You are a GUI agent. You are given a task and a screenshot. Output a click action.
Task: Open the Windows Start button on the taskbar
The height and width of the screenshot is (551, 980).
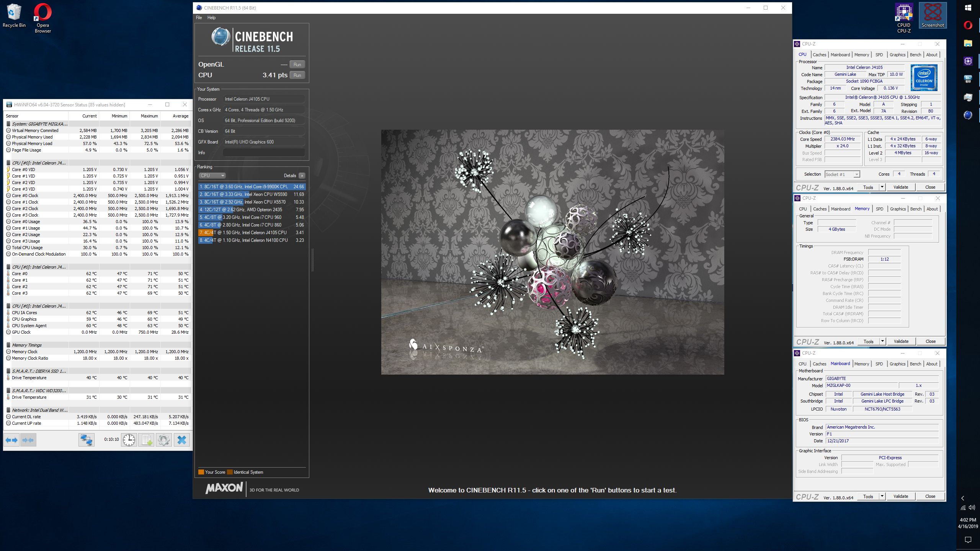pyautogui.click(x=968, y=8)
